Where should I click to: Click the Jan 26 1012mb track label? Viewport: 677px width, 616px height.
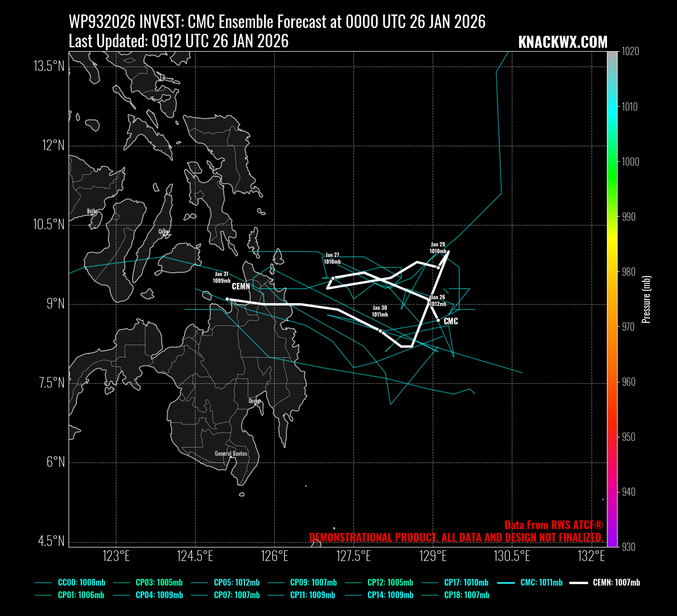(x=437, y=301)
